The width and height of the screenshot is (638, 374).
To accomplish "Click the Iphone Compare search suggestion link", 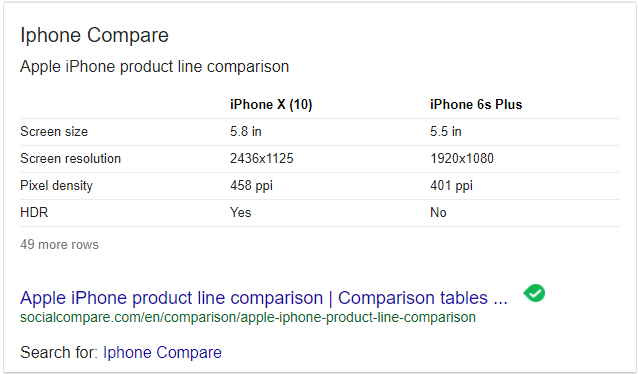I will (x=162, y=352).
